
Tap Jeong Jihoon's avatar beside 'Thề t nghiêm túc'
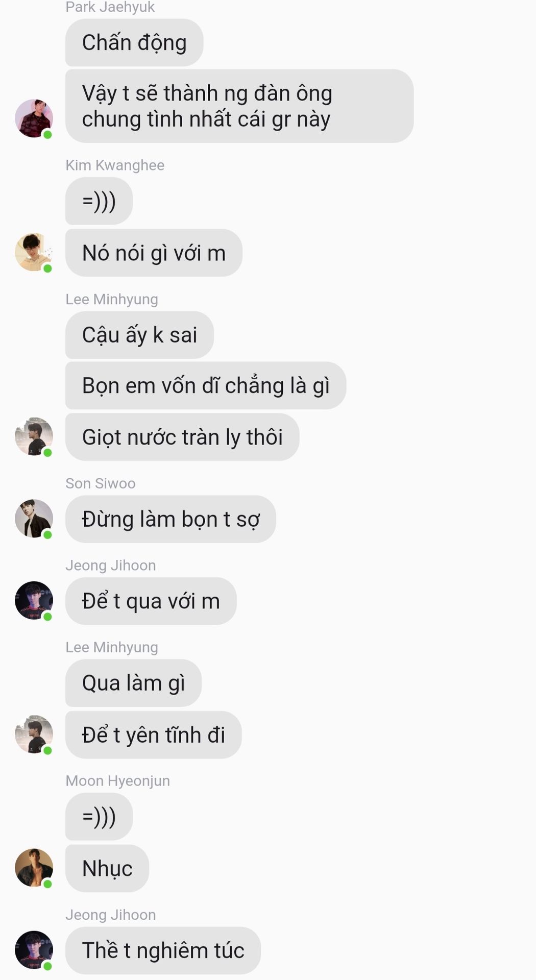point(34,950)
